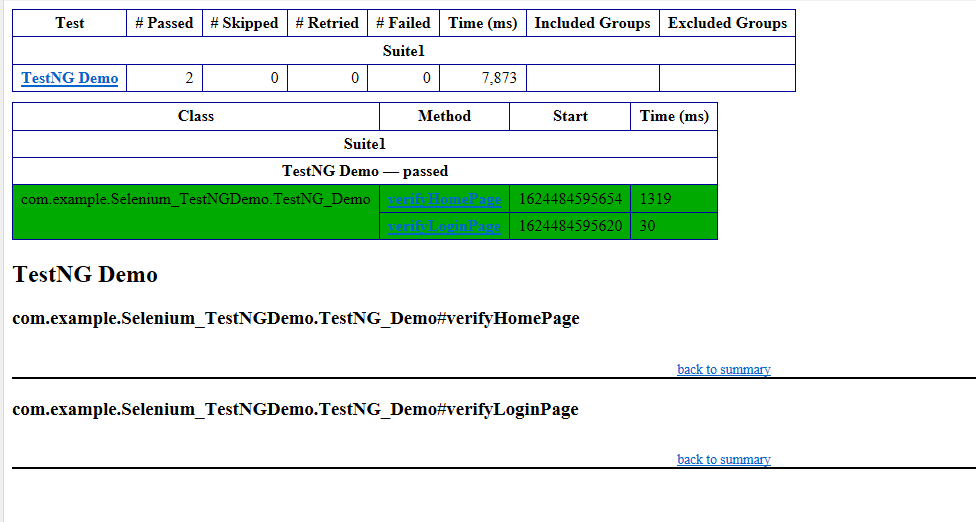
Task: Click the Start column header
Action: pos(570,116)
